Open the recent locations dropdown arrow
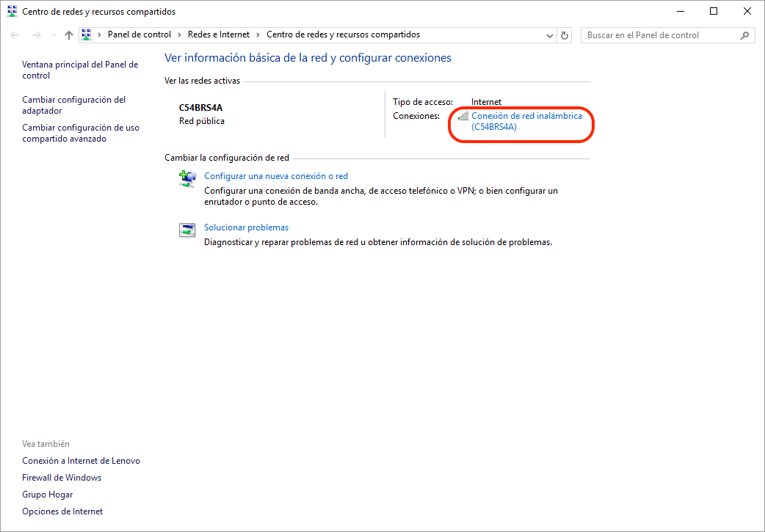The width and height of the screenshot is (765, 532). point(53,35)
